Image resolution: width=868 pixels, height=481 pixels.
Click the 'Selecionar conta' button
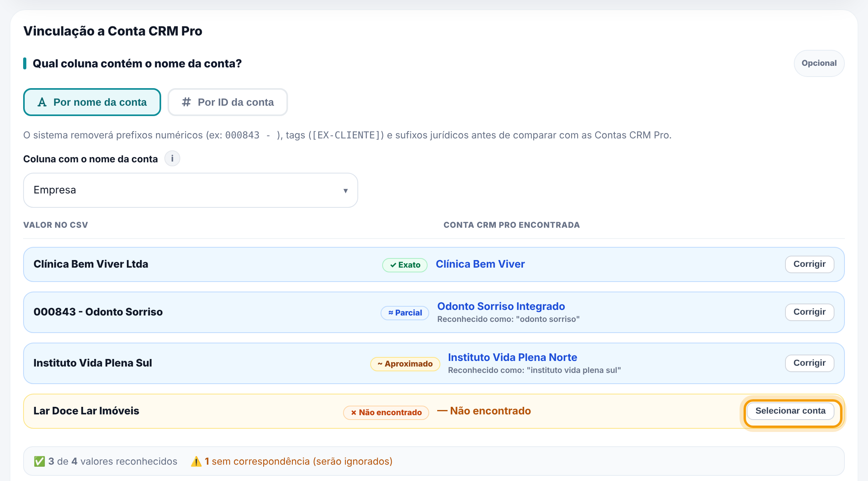click(791, 411)
